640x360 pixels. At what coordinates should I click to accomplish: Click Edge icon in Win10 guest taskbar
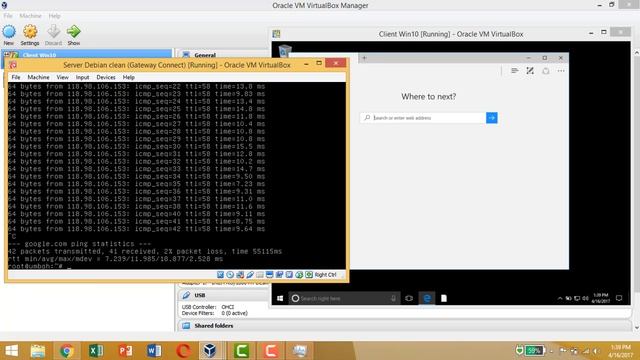pyautogui.click(x=427, y=298)
